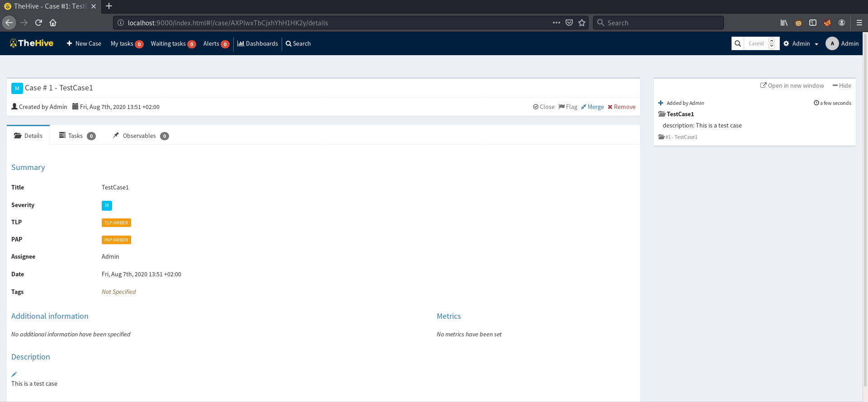Open the Firefox hamburger menu
This screenshot has height=402, width=868.
(x=859, y=23)
